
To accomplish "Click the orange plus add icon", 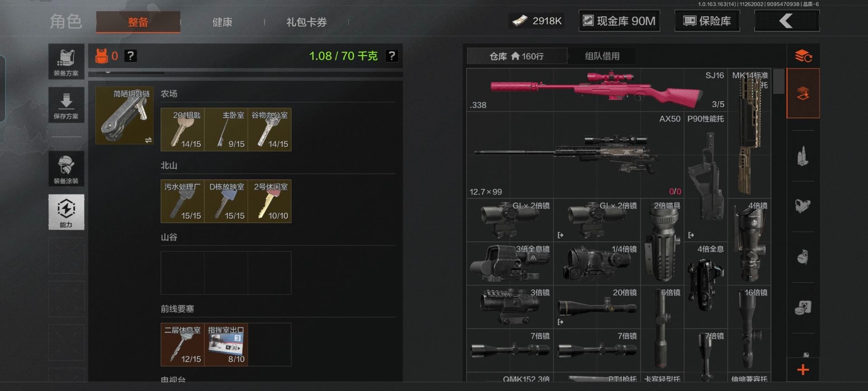I will [803, 370].
